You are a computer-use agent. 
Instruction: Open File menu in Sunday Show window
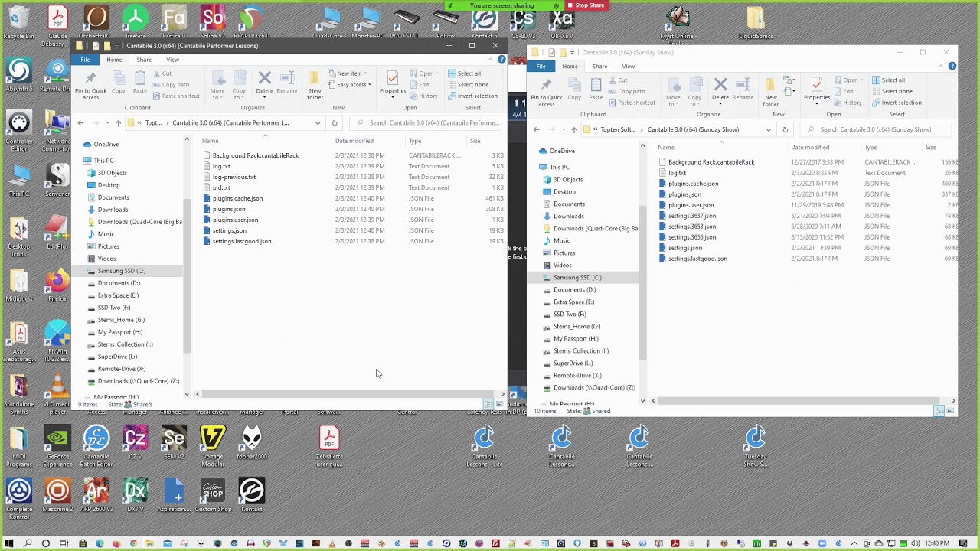541,67
